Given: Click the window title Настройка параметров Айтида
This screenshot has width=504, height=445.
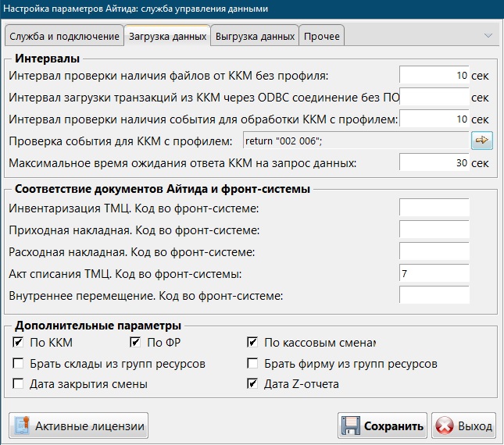Looking at the screenshot, I should [135, 9].
